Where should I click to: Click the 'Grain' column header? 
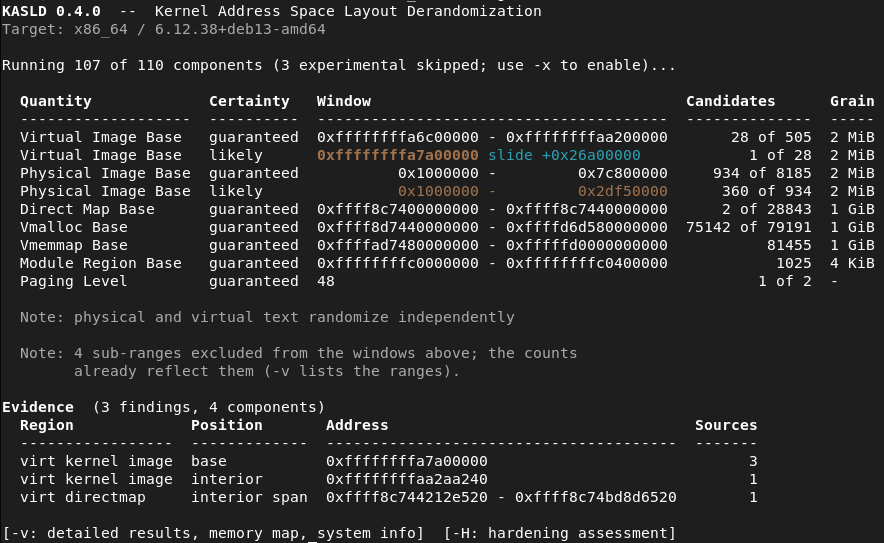(852, 101)
